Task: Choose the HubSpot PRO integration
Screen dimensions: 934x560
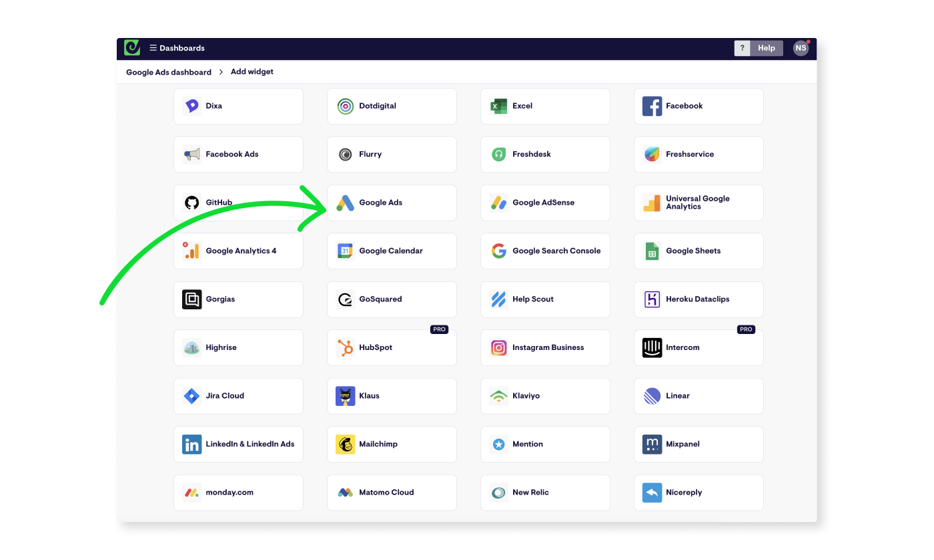Action: click(392, 347)
